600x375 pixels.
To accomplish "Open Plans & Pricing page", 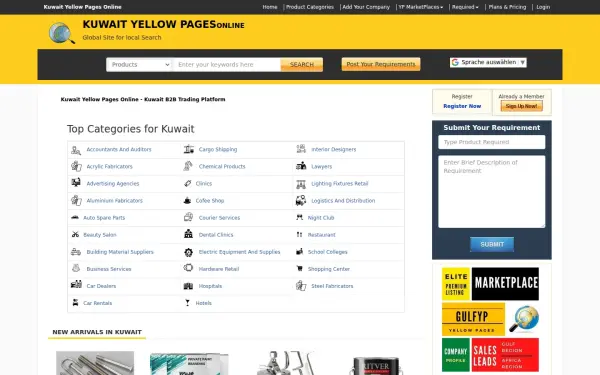I will tap(507, 7).
